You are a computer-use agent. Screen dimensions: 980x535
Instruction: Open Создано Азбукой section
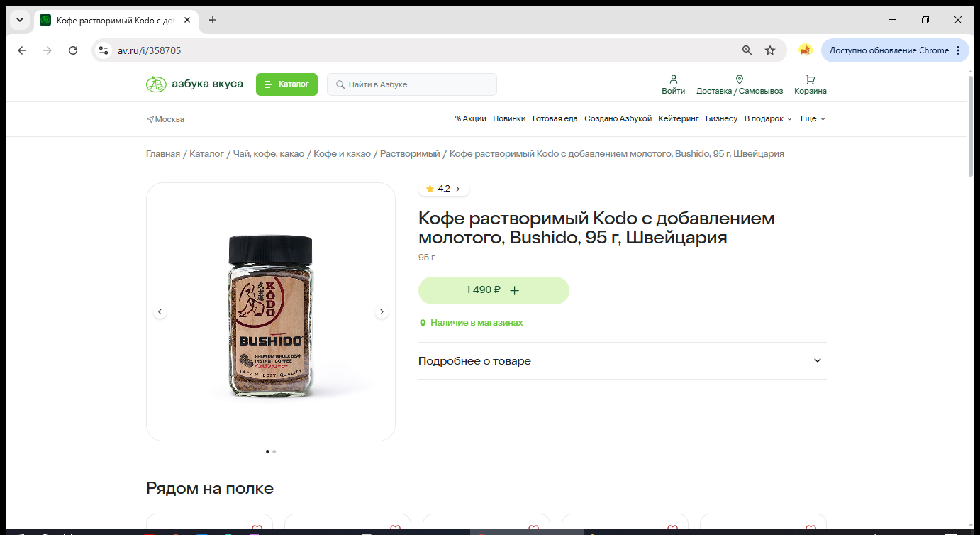(618, 119)
